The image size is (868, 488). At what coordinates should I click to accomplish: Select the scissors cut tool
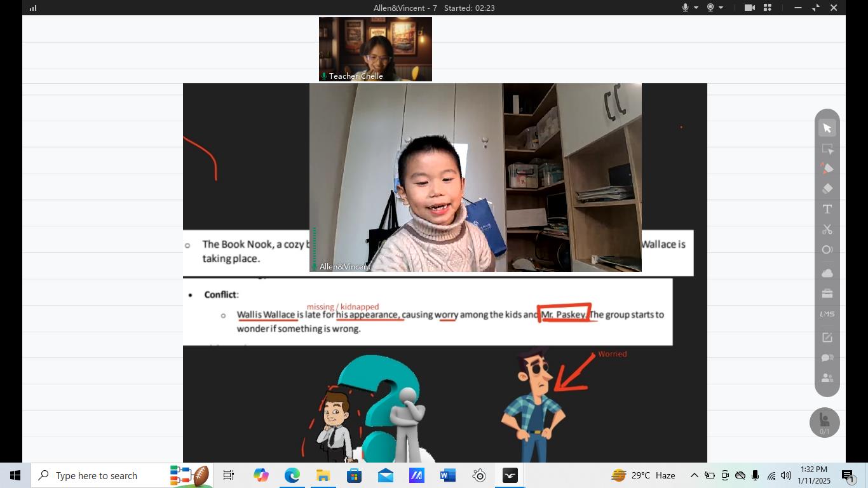(x=827, y=229)
